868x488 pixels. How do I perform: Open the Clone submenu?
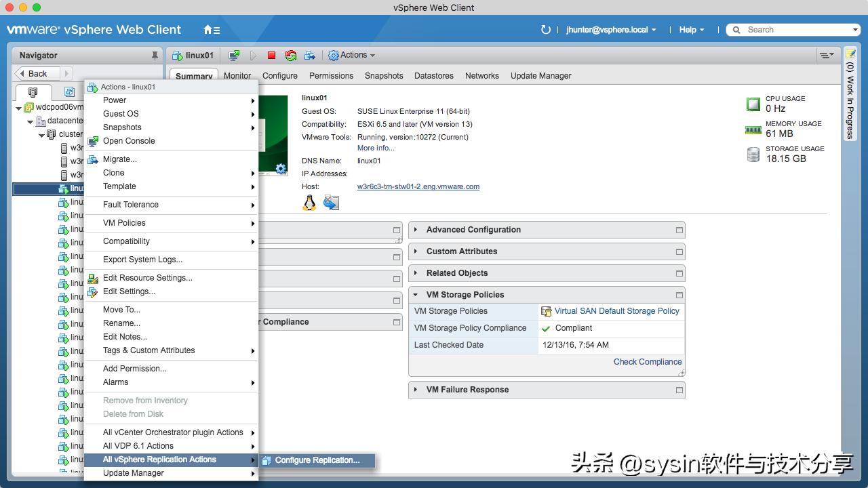[171, 173]
